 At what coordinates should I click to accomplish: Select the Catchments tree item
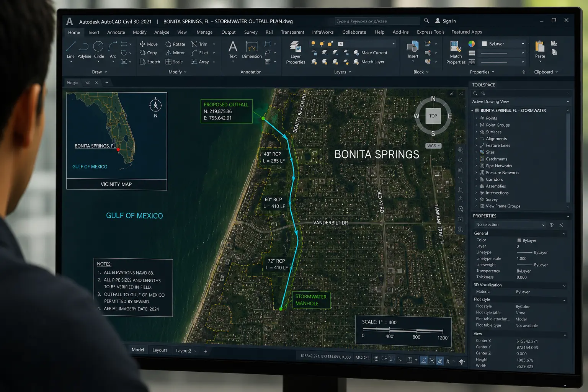[497, 159]
